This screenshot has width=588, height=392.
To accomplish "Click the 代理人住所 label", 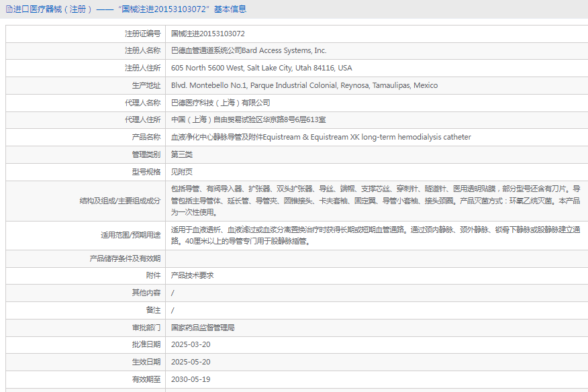I will point(142,119).
